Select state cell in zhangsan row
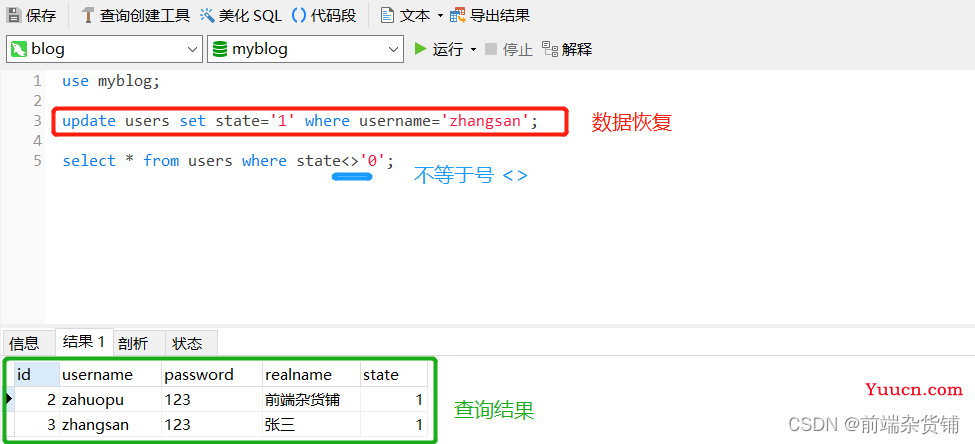The image size is (975, 444). tap(394, 425)
